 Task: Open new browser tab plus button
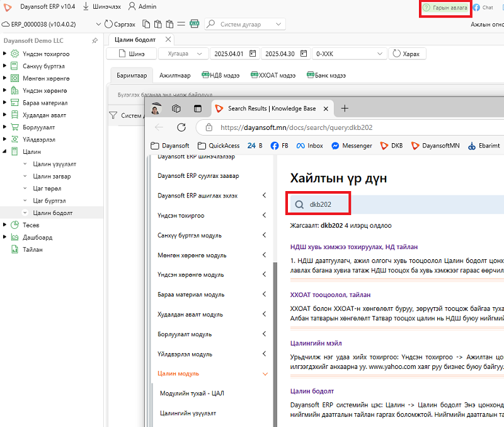tap(345, 108)
